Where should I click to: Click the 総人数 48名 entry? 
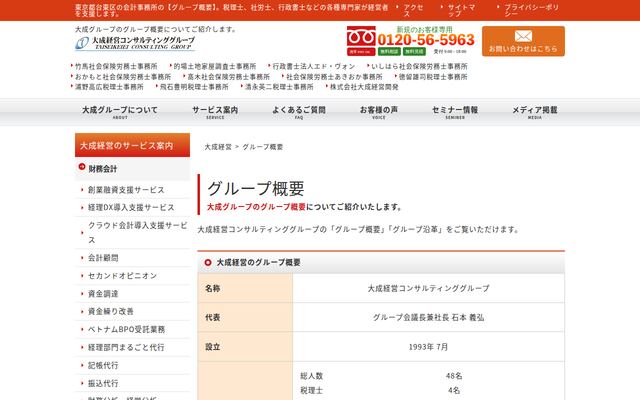pyautogui.click(x=381, y=376)
